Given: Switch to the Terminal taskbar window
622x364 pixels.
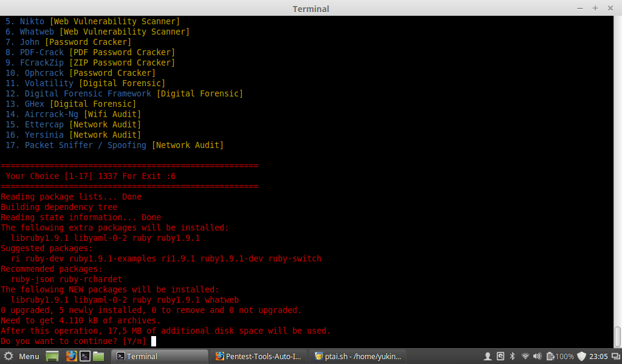Looking at the screenshot, I should coord(160,356).
